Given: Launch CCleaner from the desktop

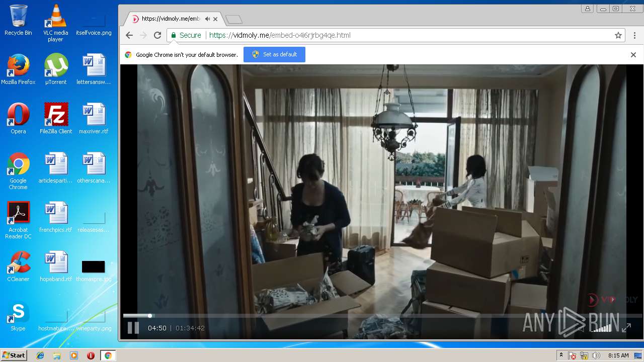Looking at the screenshot, I should click(18, 266).
